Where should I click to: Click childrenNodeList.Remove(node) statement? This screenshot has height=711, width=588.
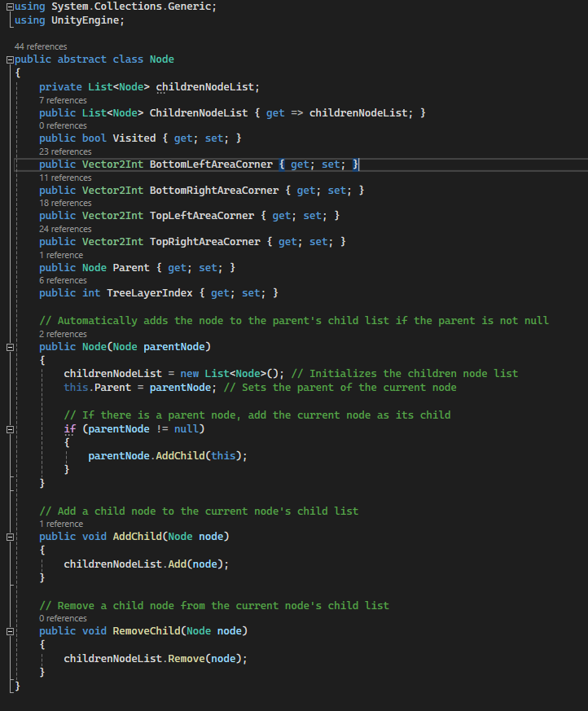156,659
